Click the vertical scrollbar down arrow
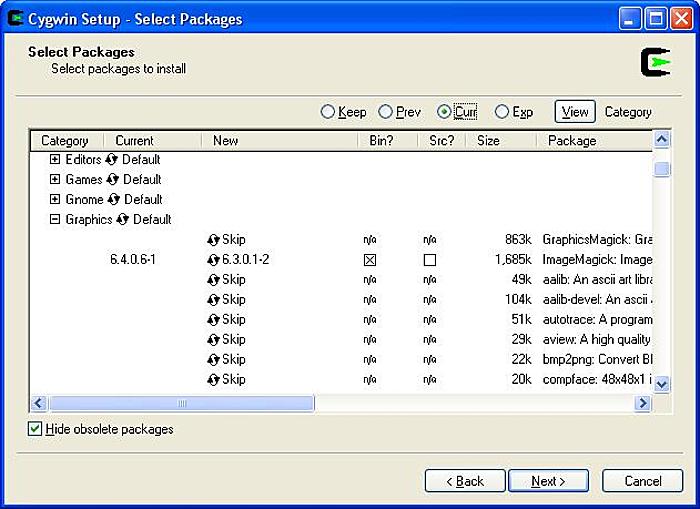The width and height of the screenshot is (700, 509). pos(662,384)
